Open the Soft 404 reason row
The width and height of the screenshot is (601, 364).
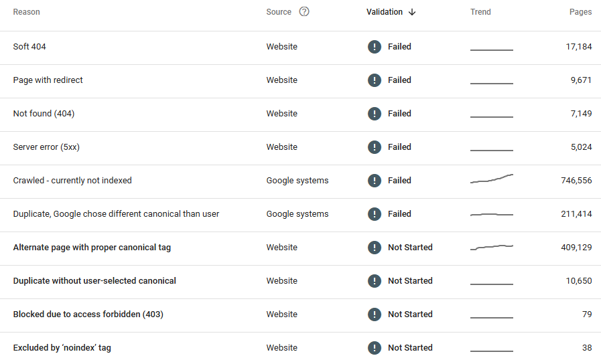(x=29, y=47)
